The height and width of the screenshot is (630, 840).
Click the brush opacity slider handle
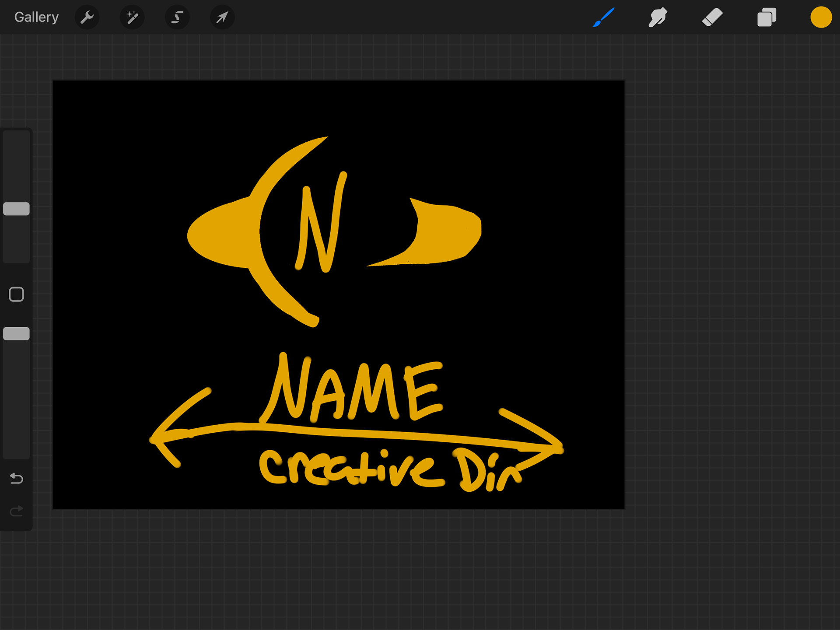tap(17, 334)
